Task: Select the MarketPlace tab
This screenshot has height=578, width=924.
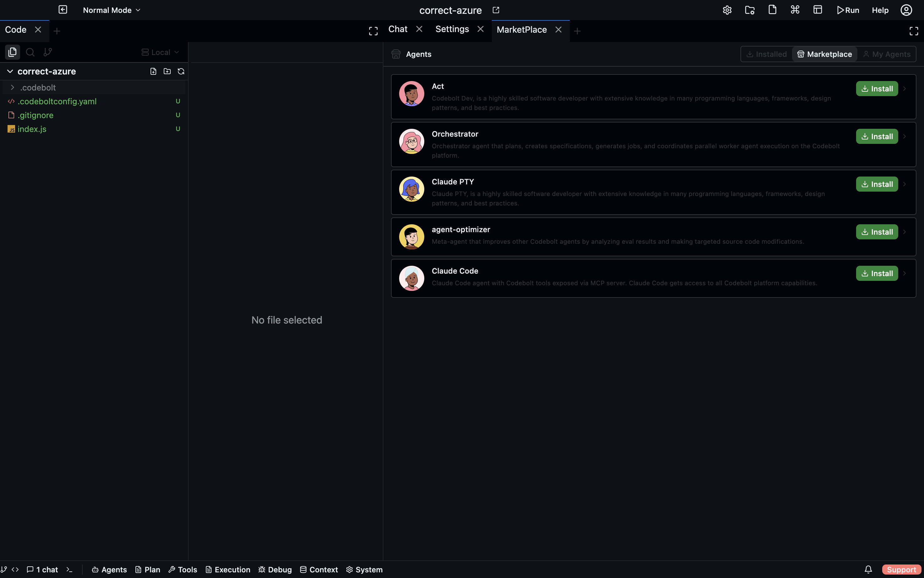Action: coord(522,30)
